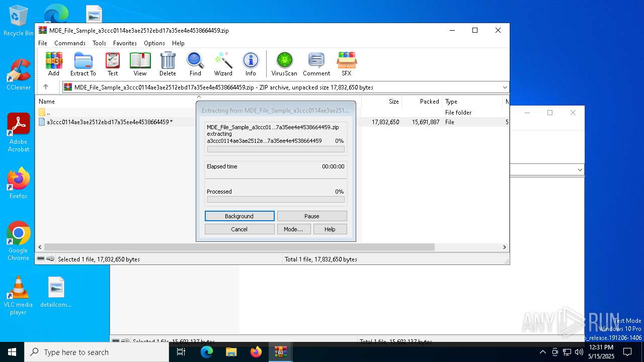Image resolution: width=644 pixels, height=362 pixels.
Task: Open Edge from taskbar
Action: pos(207,352)
